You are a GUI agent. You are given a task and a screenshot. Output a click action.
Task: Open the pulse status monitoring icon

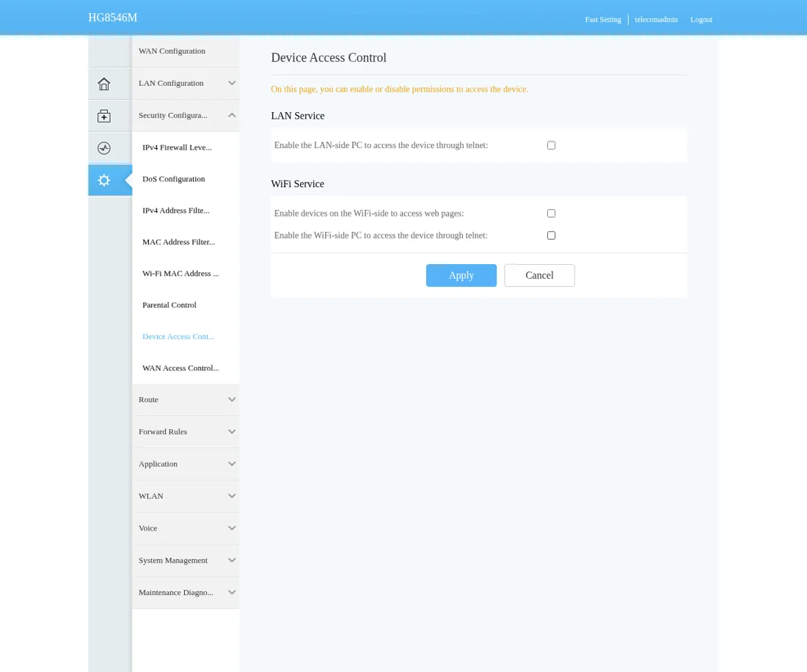(x=104, y=148)
